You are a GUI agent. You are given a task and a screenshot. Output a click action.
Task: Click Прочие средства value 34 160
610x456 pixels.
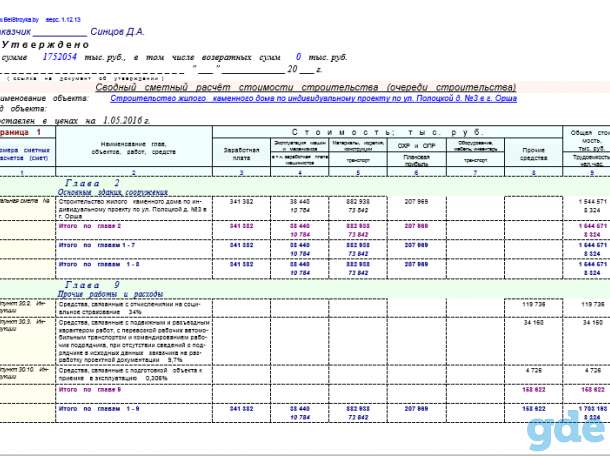click(x=533, y=323)
